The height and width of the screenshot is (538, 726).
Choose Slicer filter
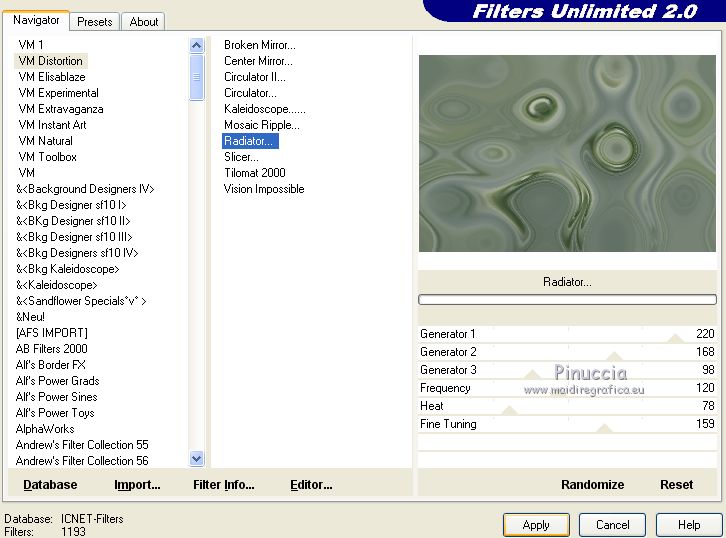coord(241,157)
